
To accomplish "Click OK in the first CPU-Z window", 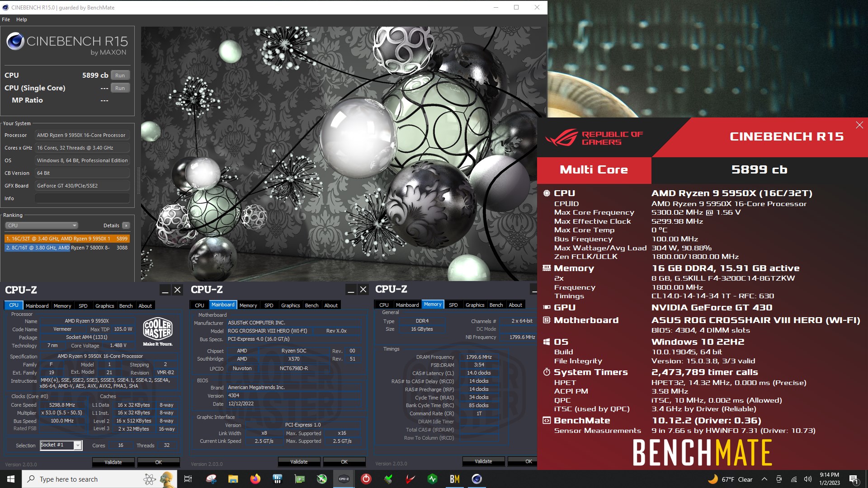I will tap(159, 462).
